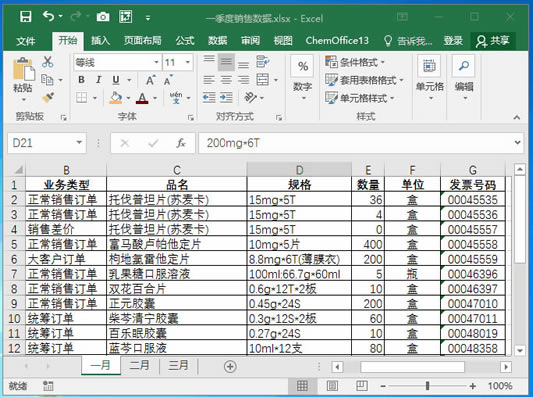Switch to the 页面布局 ribbon tab

click(142, 41)
